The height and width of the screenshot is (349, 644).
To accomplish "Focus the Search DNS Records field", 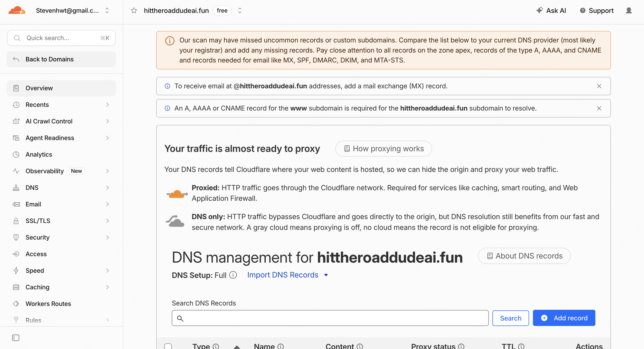I will click(x=330, y=318).
